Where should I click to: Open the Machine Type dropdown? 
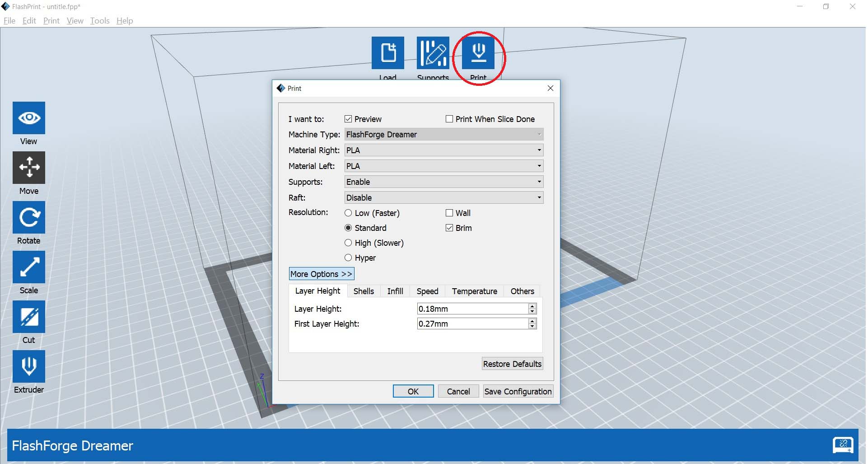pyautogui.click(x=444, y=134)
